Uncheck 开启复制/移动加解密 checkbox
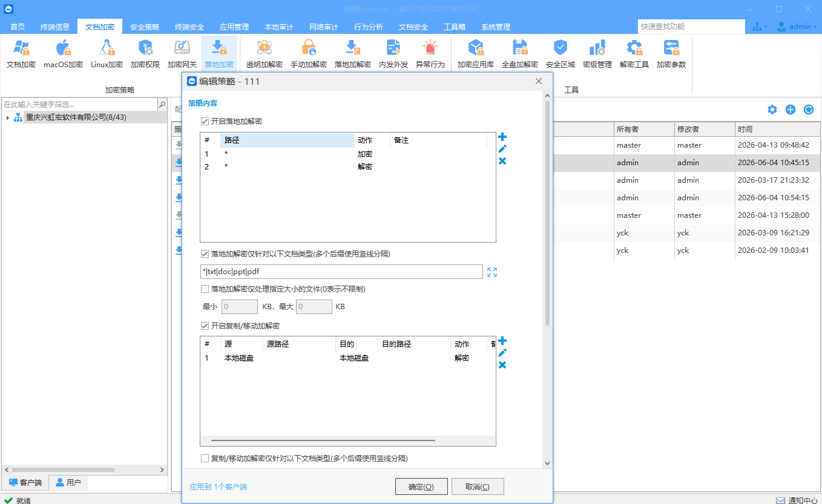This screenshot has width=822, height=504. pyautogui.click(x=205, y=326)
